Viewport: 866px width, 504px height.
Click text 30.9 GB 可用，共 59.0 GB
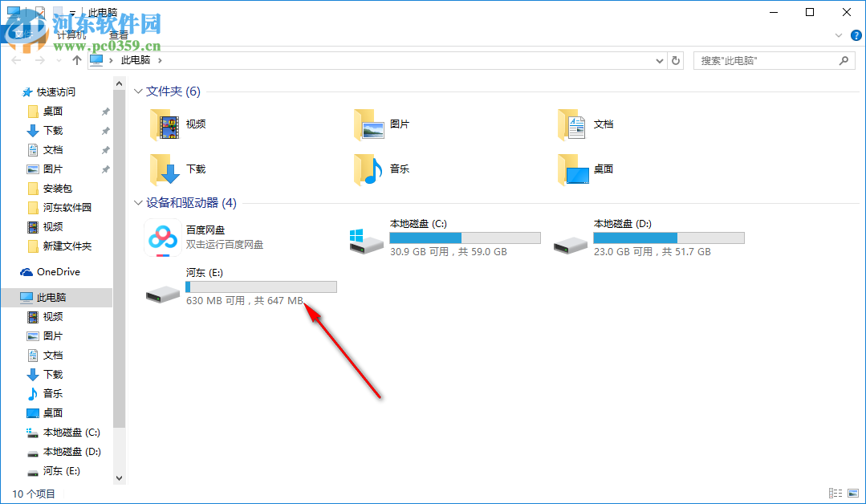(x=449, y=252)
